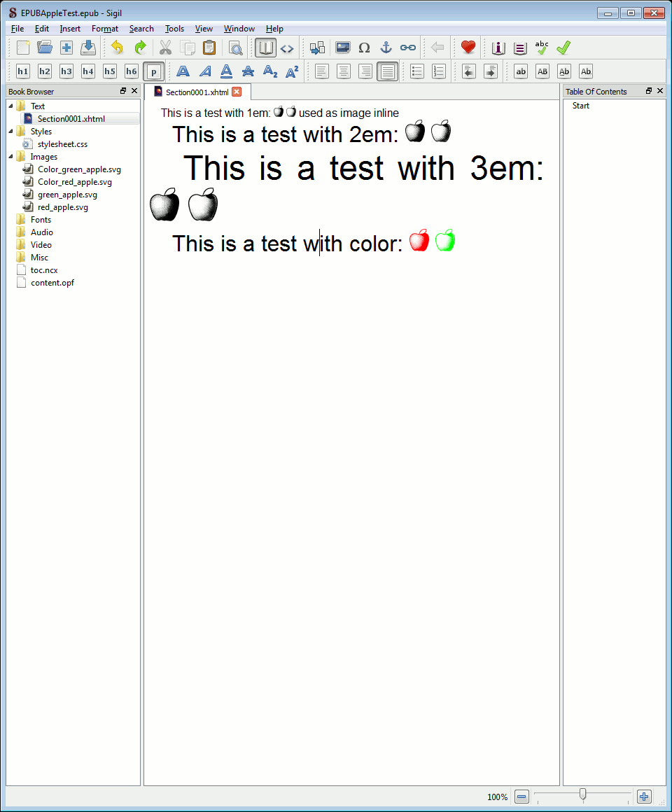672x812 pixels.
Task: Paste from the clipboard icon
Action: tap(209, 48)
